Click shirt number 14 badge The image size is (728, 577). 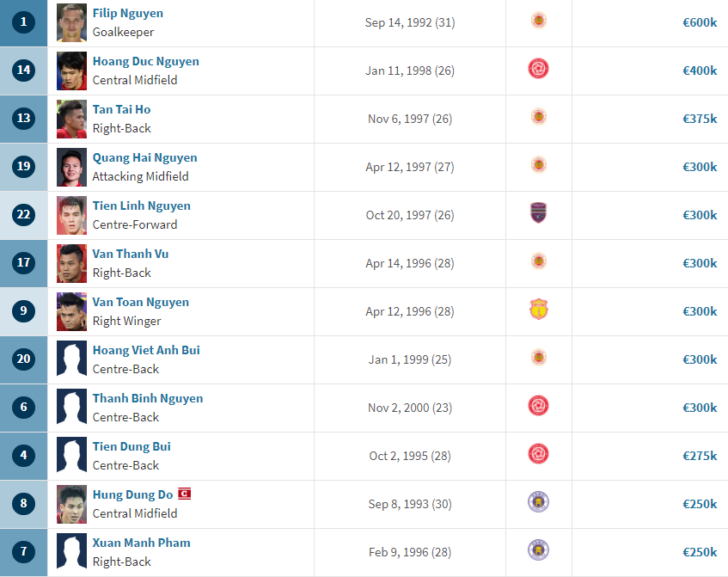tap(24, 71)
